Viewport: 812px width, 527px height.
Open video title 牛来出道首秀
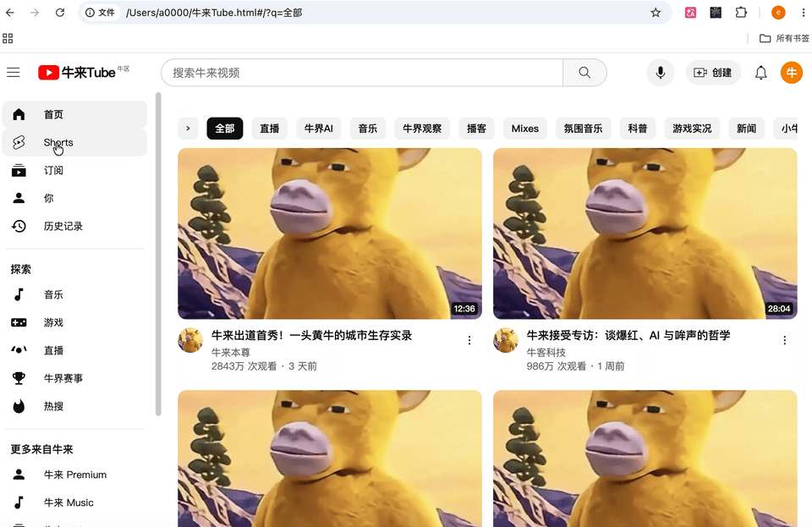tap(312, 336)
